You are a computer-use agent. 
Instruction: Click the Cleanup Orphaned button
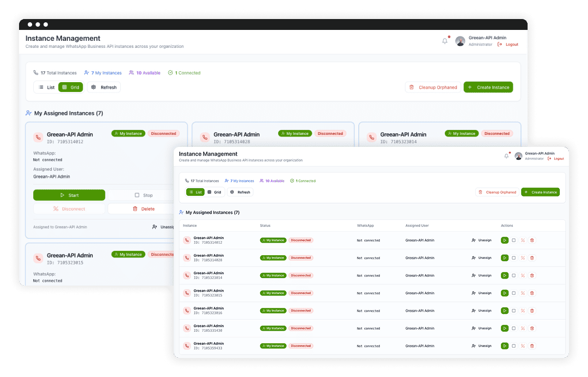click(x=497, y=192)
